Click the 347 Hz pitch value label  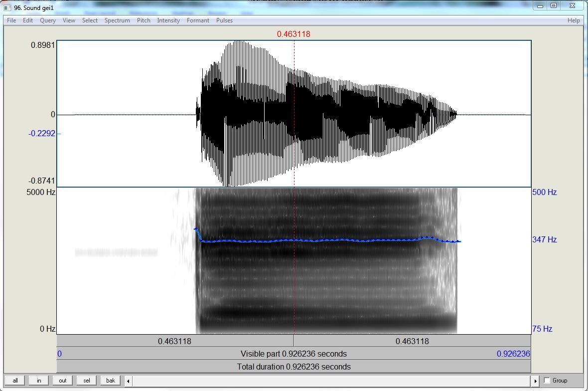(x=545, y=239)
